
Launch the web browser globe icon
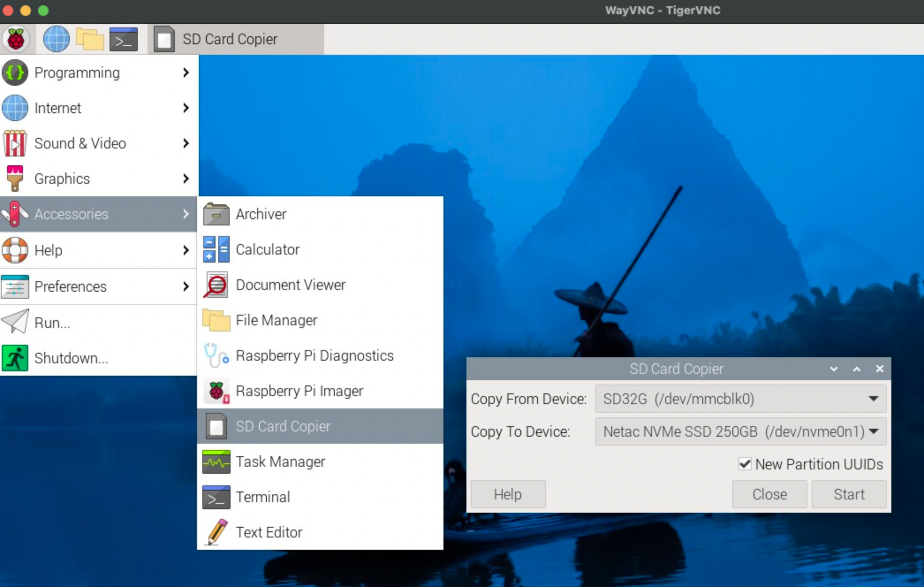[56, 39]
